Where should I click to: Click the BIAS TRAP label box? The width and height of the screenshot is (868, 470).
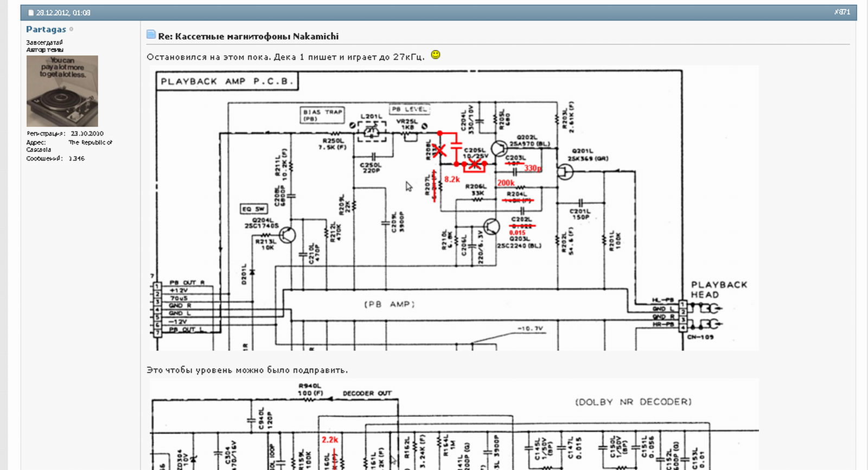point(323,115)
